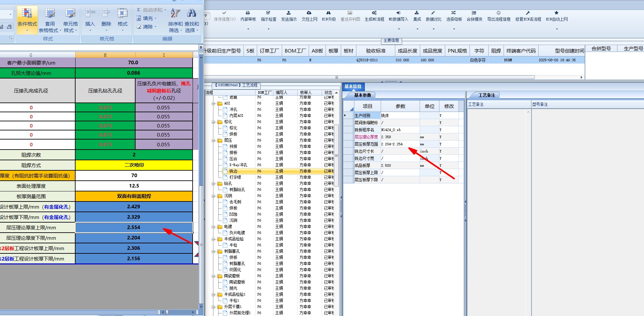The height and width of the screenshot is (316, 644).
Task: Open 单元格样式 cell styles gallery
Action: point(70,13)
